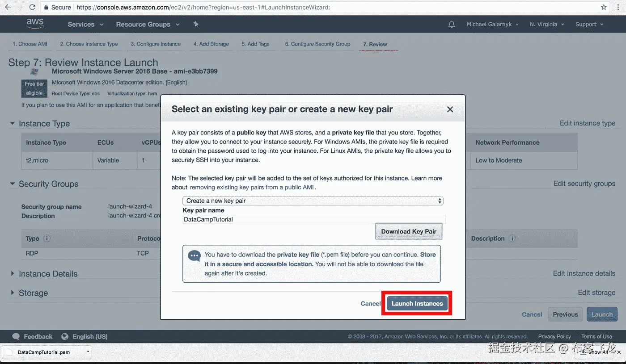This screenshot has height=364, width=626.
Task: Open the Services dropdown menu
Action: (85, 25)
